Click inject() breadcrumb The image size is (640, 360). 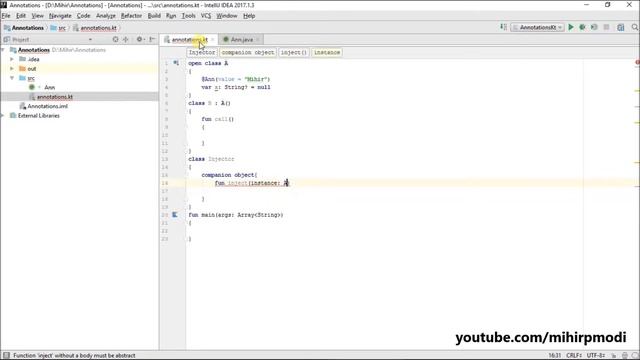pyautogui.click(x=293, y=52)
